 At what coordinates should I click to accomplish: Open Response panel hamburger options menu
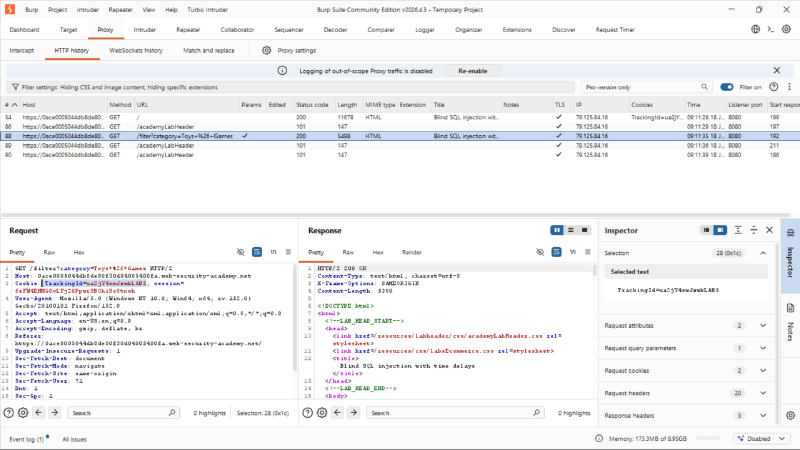coord(588,252)
